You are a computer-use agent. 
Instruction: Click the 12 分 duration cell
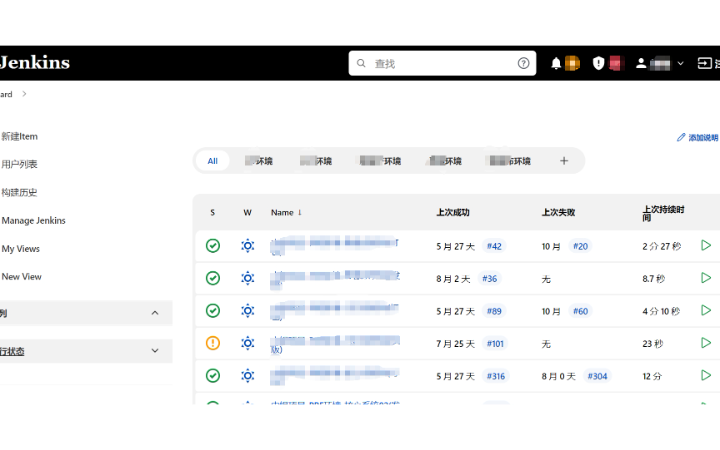[652, 376]
